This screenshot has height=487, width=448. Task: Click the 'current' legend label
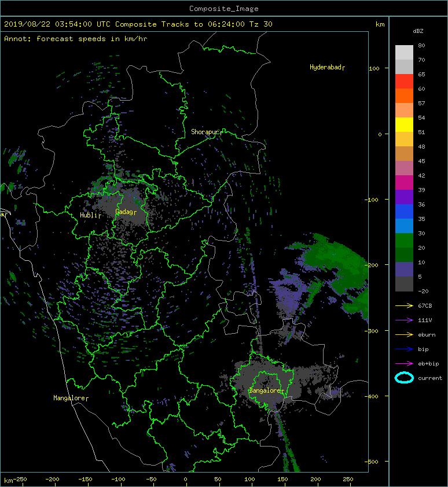click(x=430, y=378)
